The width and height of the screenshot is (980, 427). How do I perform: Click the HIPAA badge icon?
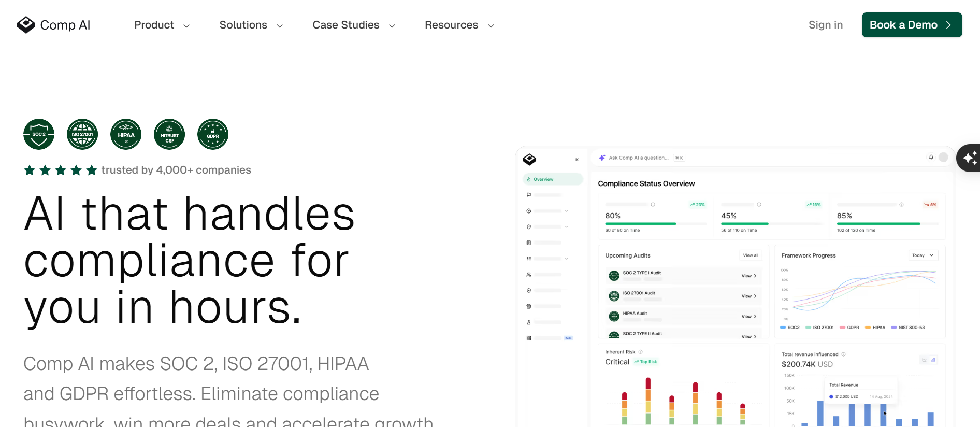[126, 134]
